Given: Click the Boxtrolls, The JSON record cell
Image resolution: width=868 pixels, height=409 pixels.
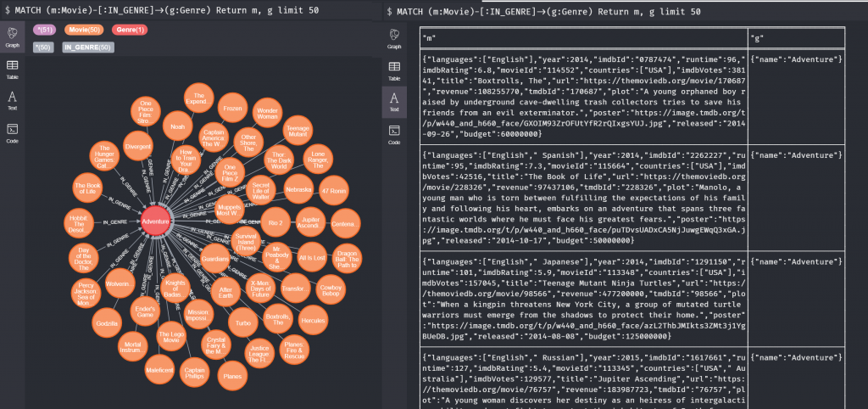Looking at the screenshot, I should tap(583, 97).
